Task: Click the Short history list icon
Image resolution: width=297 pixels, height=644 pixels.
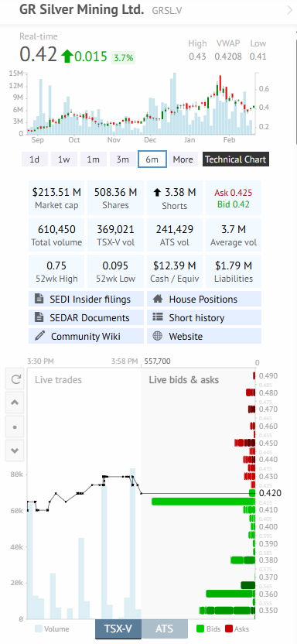Action: pyautogui.click(x=158, y=317)
